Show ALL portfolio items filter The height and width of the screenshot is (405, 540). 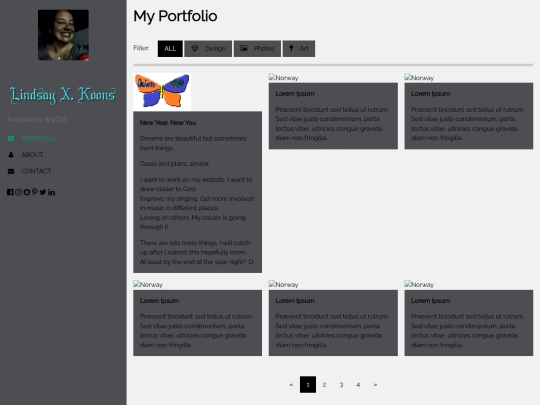tap(170, 49)
